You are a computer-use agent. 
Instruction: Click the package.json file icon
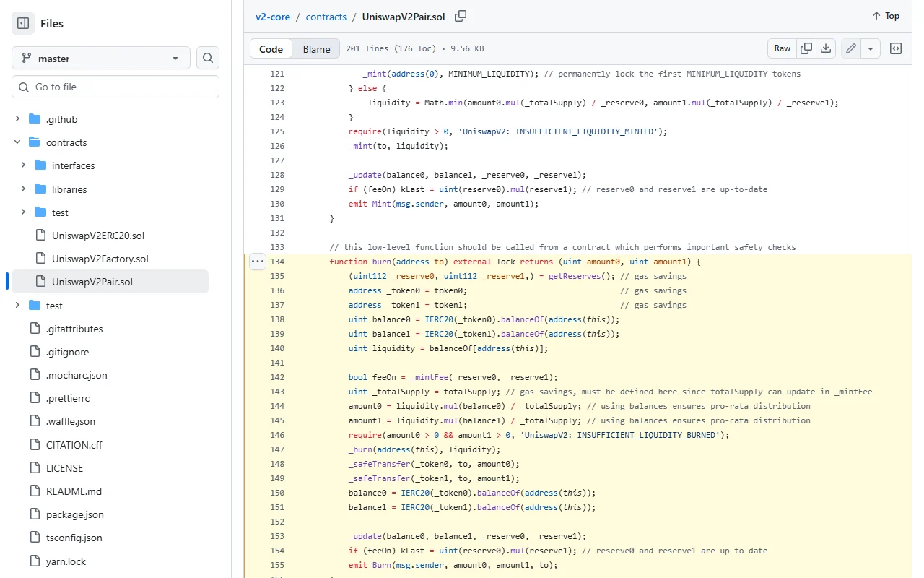(x=34, y=514)
